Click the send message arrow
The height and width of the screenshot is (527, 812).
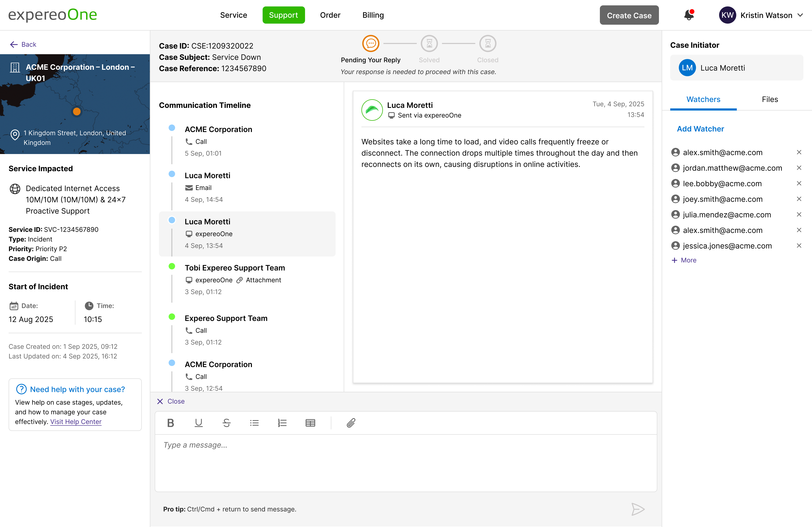638,509
